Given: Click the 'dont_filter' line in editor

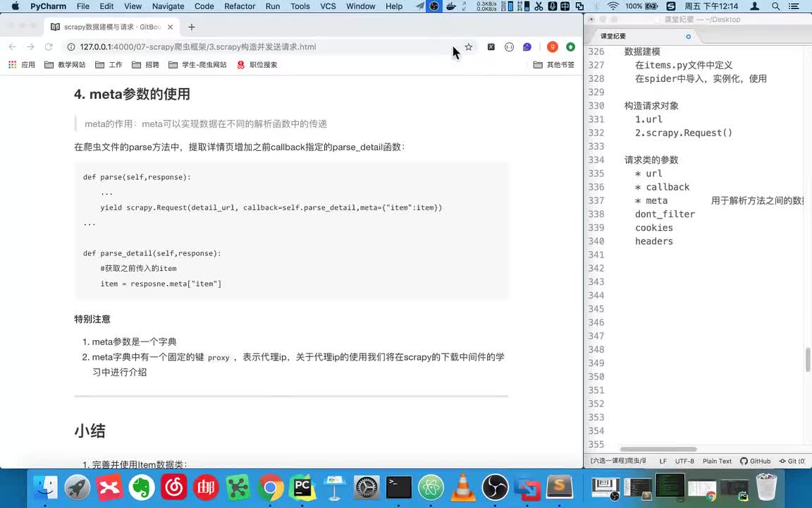Looking at the screenshot, I should (x=665, y=214).
